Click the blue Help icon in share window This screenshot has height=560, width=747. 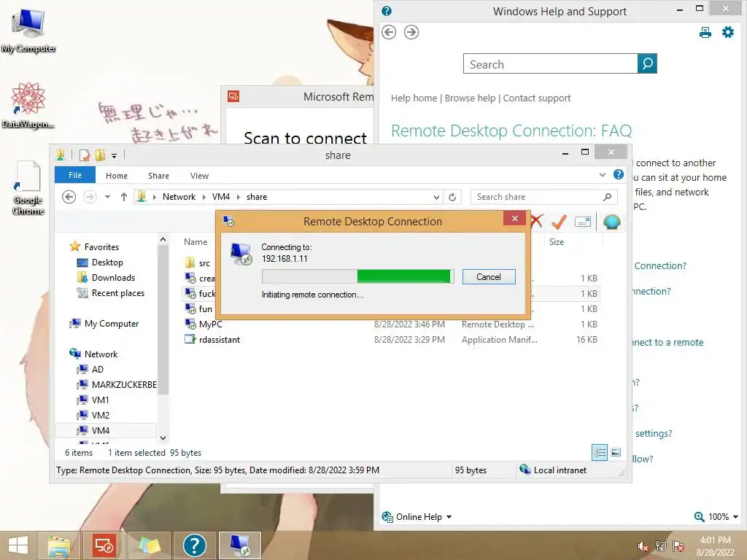(x=619, y=175)
